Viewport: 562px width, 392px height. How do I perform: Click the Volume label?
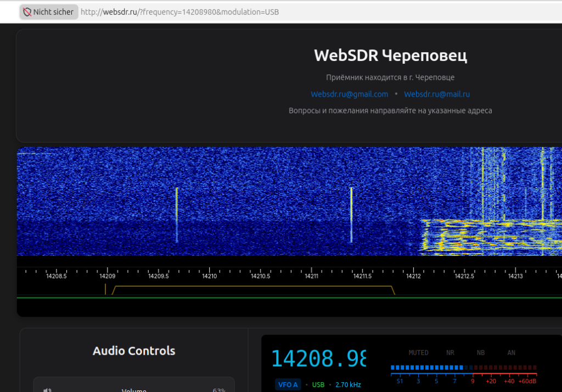(x=134, y=390)
